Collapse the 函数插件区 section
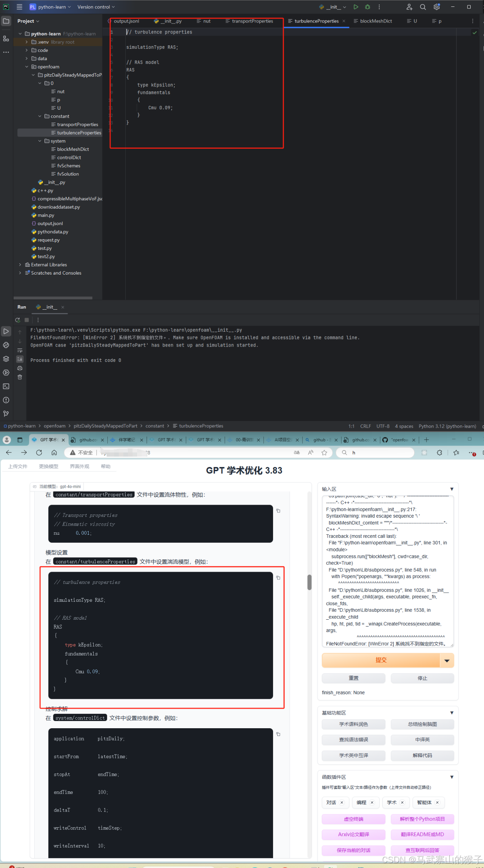This screenshot has height=868, width=484. [452, 777]
